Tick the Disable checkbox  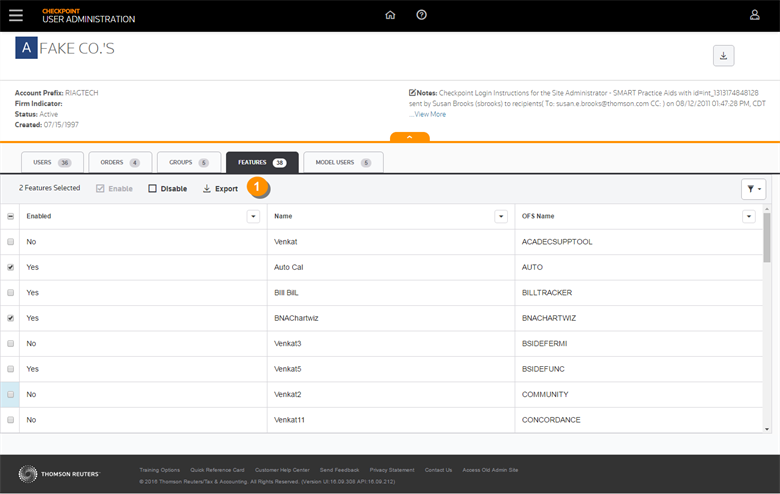pos(152,188)
